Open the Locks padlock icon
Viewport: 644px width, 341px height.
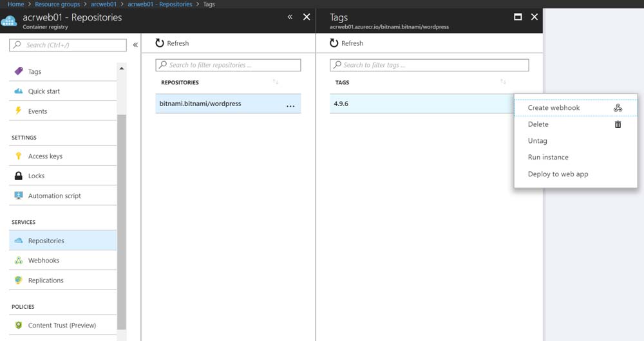19,176
